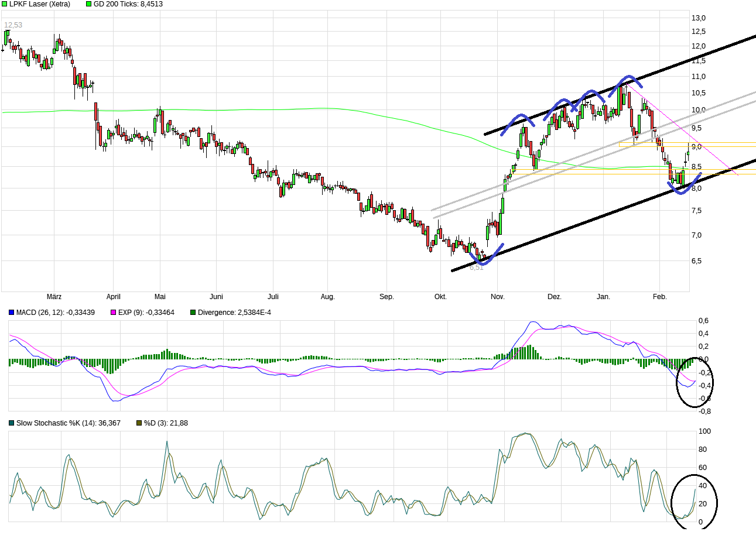
Task: Click the 13,0 price axis label
Action: point(698,18)
